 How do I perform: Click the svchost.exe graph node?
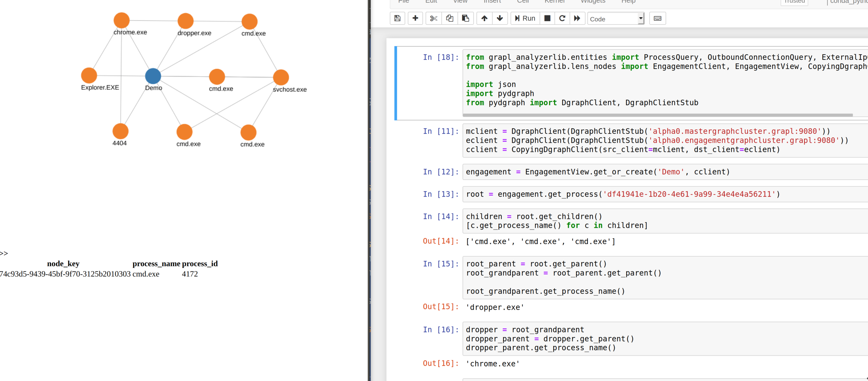click(281, 77)
